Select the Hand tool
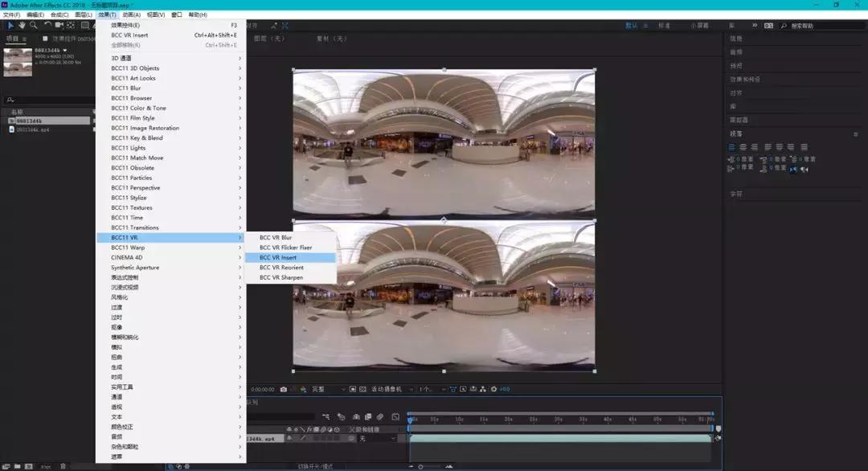The height and width of the screenshot is (471, 868). coord(22,26)
